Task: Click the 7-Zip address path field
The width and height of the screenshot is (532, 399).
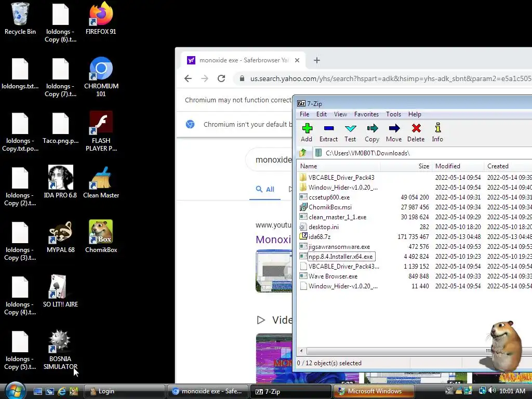Action: pyautogui.click(x=422, y=153)
